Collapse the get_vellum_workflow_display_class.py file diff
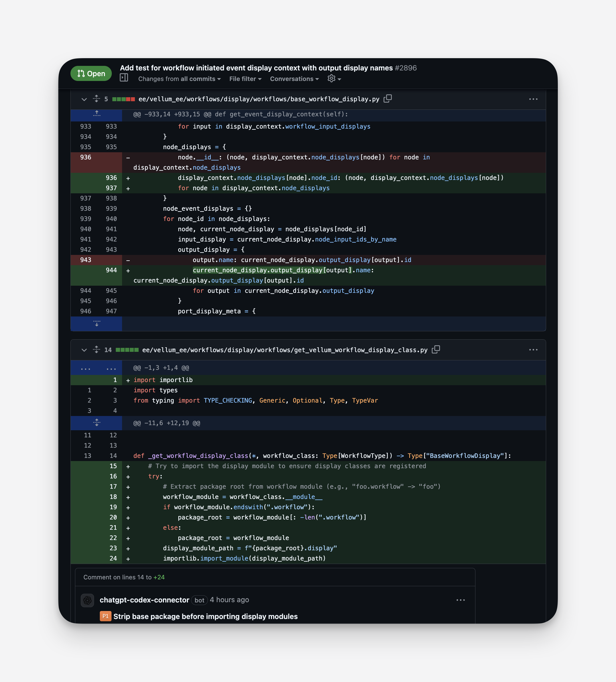The image size is (616, 682). click(84, 350)
